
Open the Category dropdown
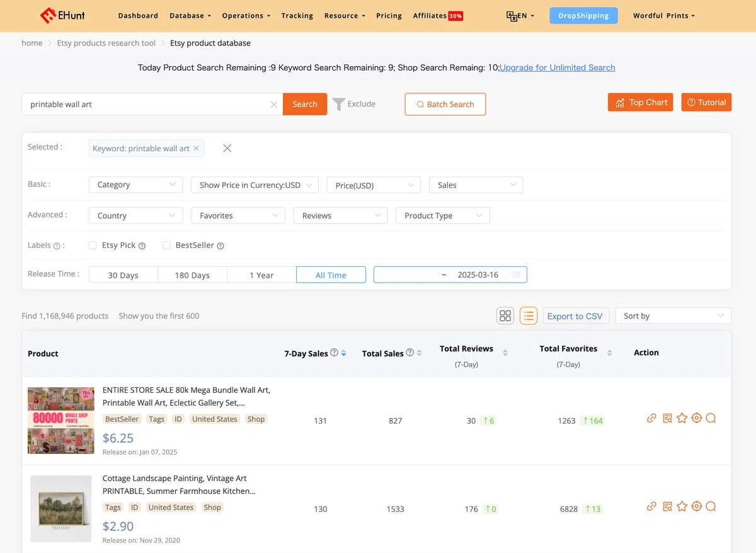point(135,185)
